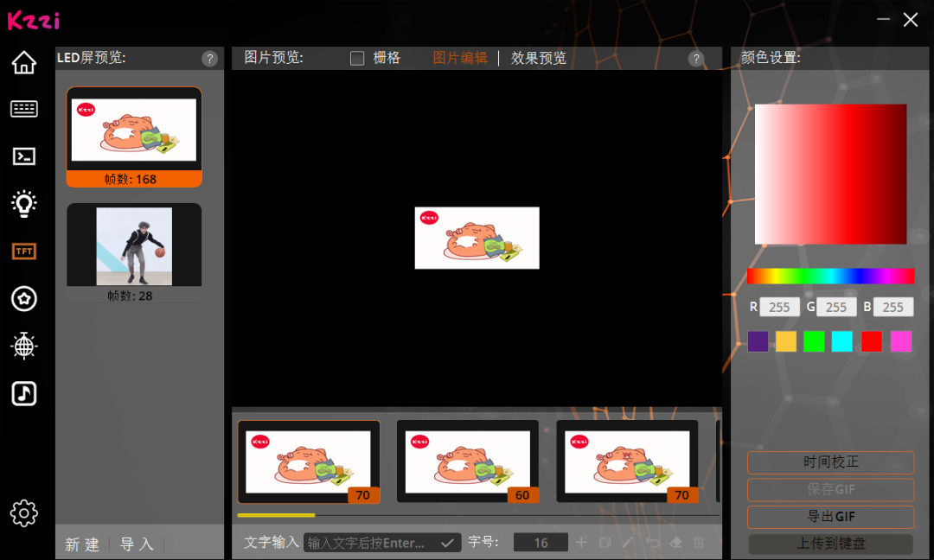This screenshot has height=560, width=934.
Task: Click the help icon in 图片预览 header
Action: (695, 58)
